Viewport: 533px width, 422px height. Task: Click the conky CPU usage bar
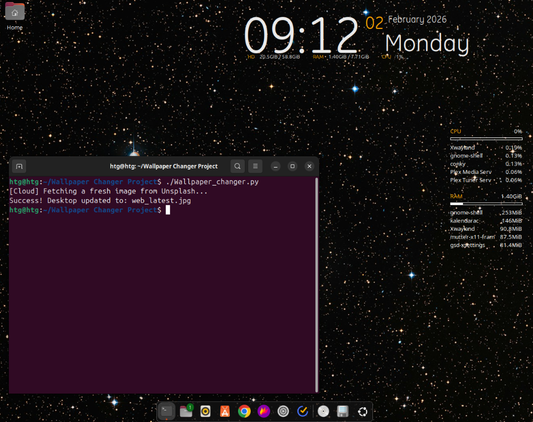pos(486,139)
